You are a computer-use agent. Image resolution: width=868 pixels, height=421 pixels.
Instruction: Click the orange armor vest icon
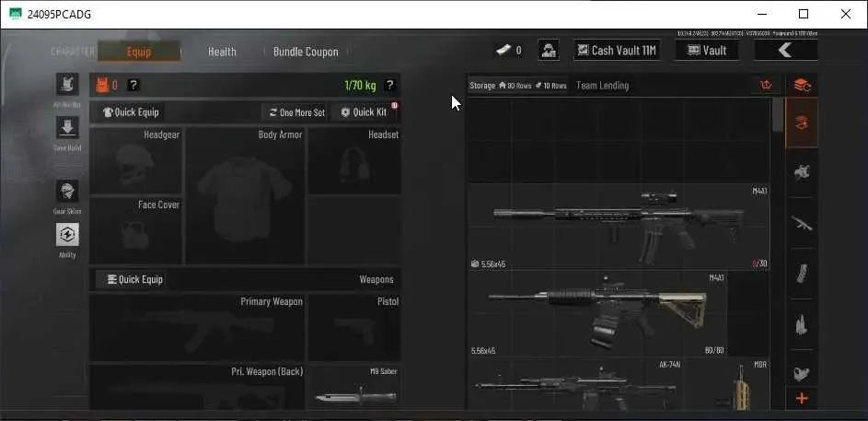click(102, 86)
